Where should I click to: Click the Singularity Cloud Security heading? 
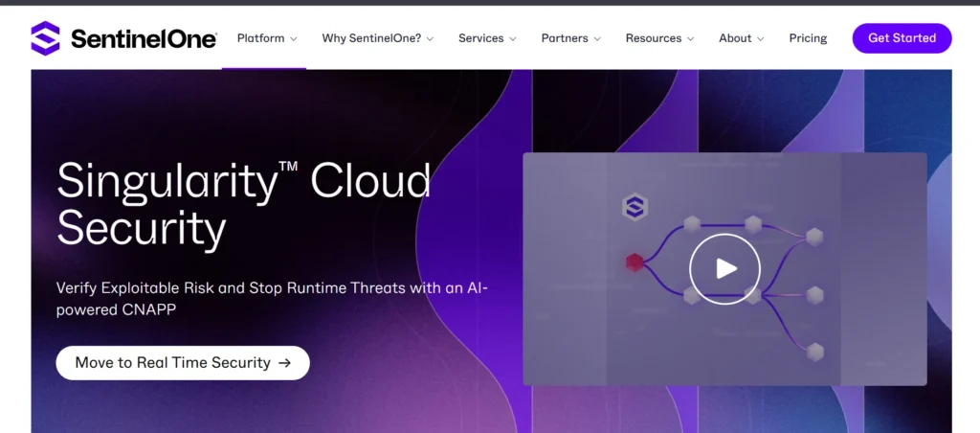pos(244,205)
